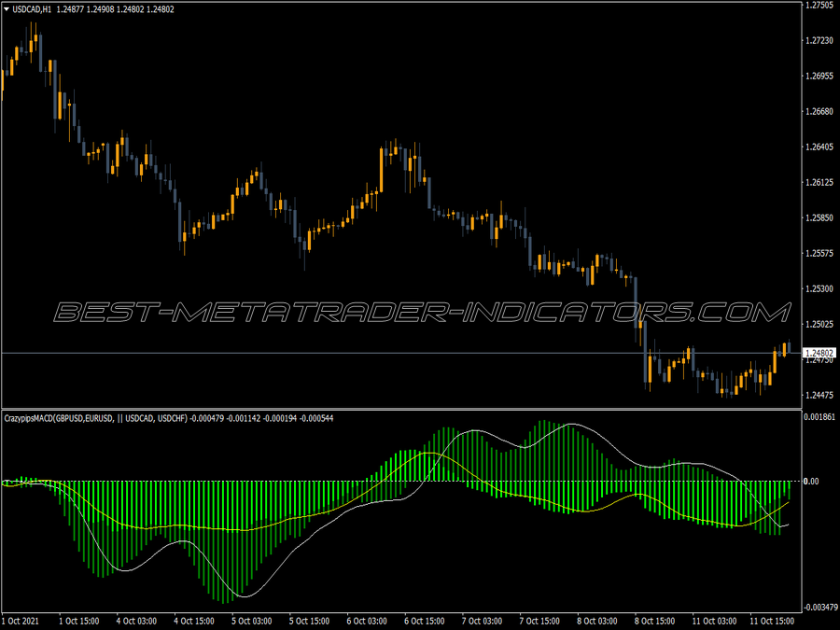
Task: Click price scale label 1.25300
Action: tap(819, 288)
